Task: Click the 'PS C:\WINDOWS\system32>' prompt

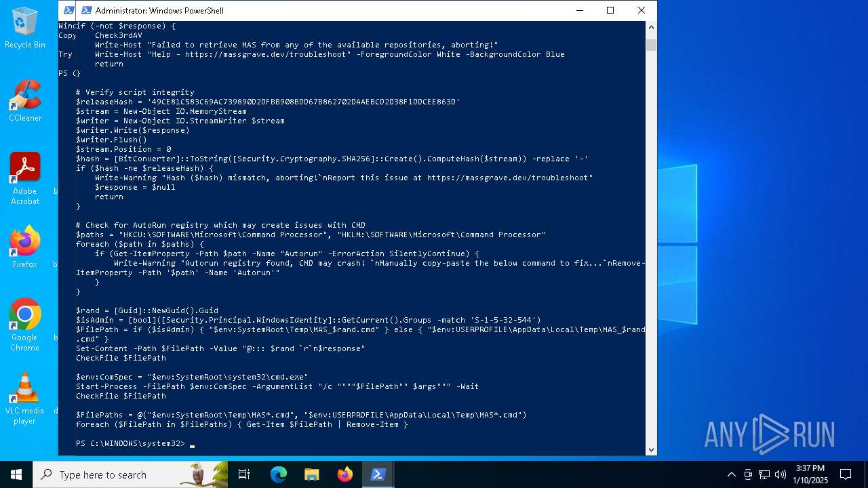Action: click(130, 443)
